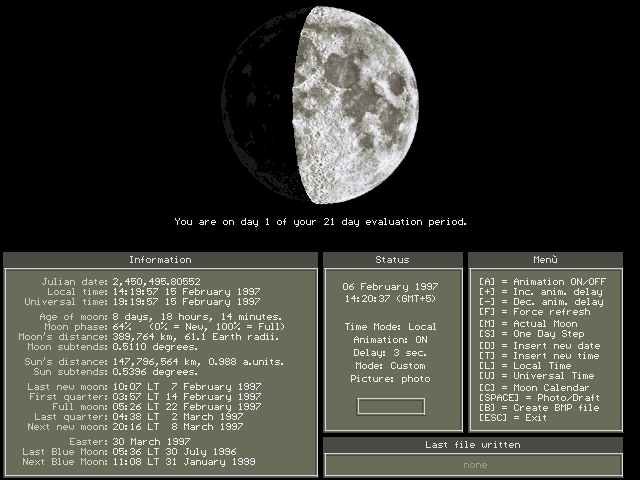Click the Last file written field

tap(473, 464)
